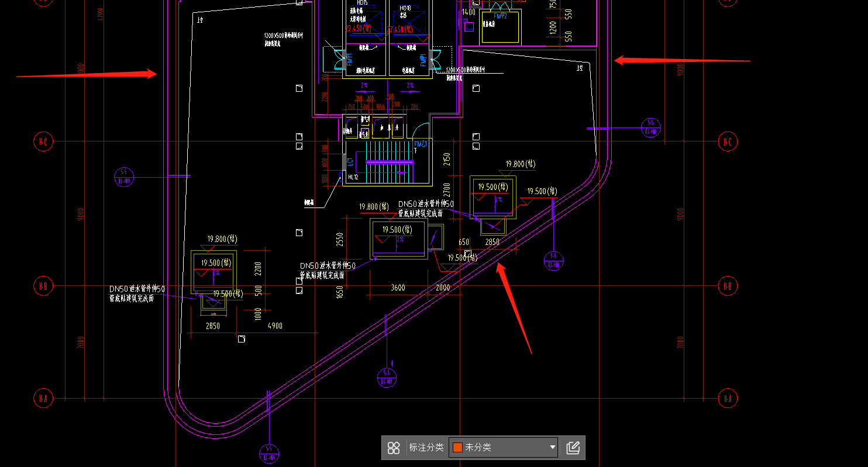Viewport: 868px width, 467px height.
Task: Click the 2150 vertical dimension text
Action: [447, 160]
